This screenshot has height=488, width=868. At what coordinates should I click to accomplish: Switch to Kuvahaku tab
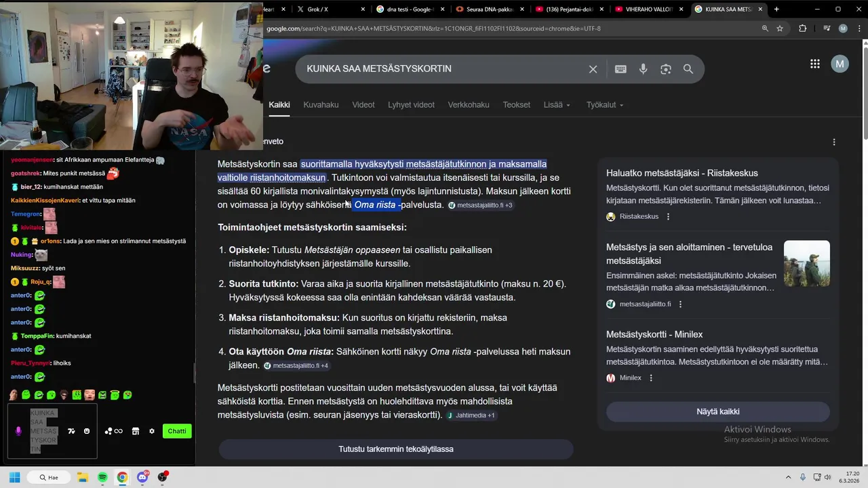coord(321,105)
